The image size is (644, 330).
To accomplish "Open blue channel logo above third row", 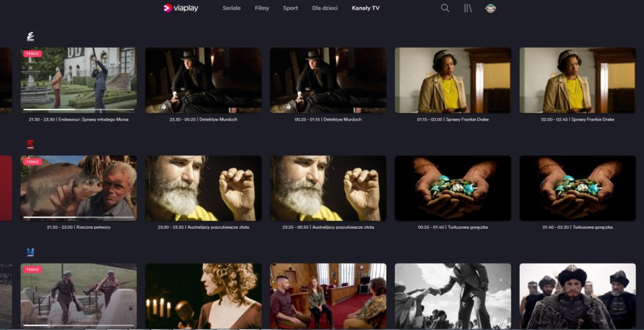I will [30, 252].
